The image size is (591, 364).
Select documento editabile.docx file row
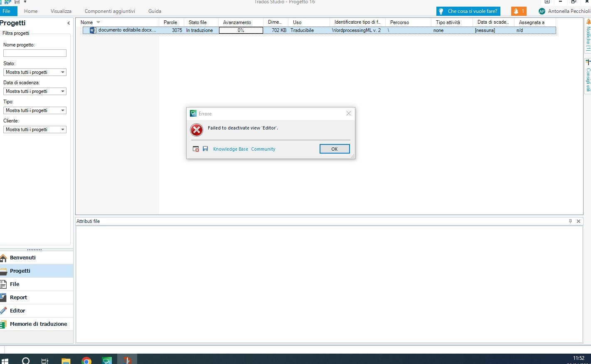pyautogui.click(x=319, y=30)
